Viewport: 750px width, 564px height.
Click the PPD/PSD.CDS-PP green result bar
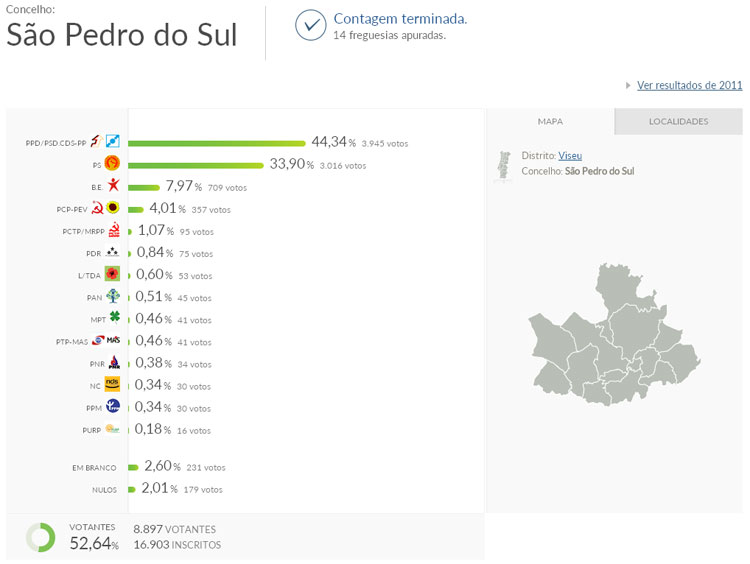click(x=216, y=143)
